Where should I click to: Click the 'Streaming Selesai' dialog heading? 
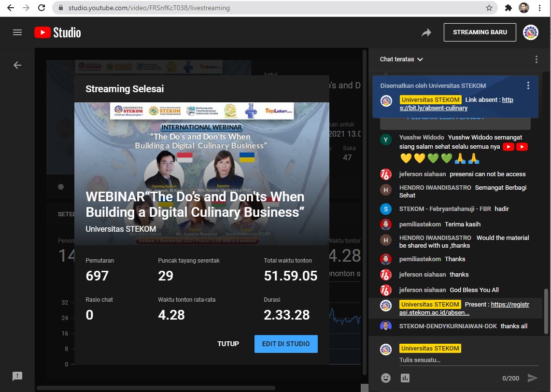click(125, 89)
